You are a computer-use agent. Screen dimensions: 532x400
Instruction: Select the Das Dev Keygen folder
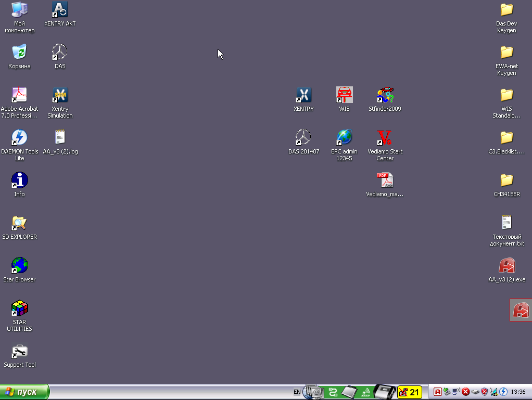click(506, 17)
